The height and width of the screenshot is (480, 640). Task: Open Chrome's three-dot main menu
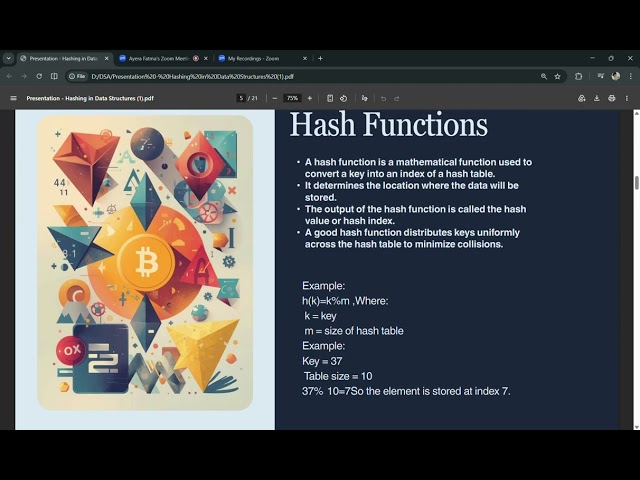[x=631, y=76]
